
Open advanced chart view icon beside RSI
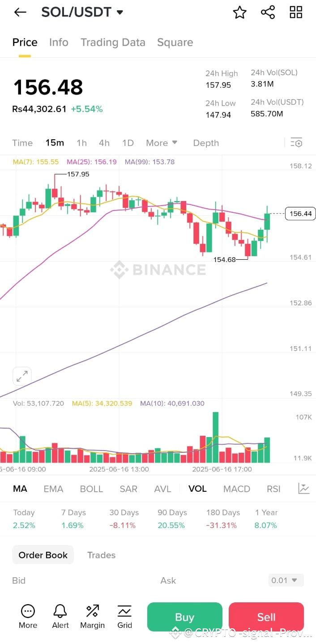point(303,489)
